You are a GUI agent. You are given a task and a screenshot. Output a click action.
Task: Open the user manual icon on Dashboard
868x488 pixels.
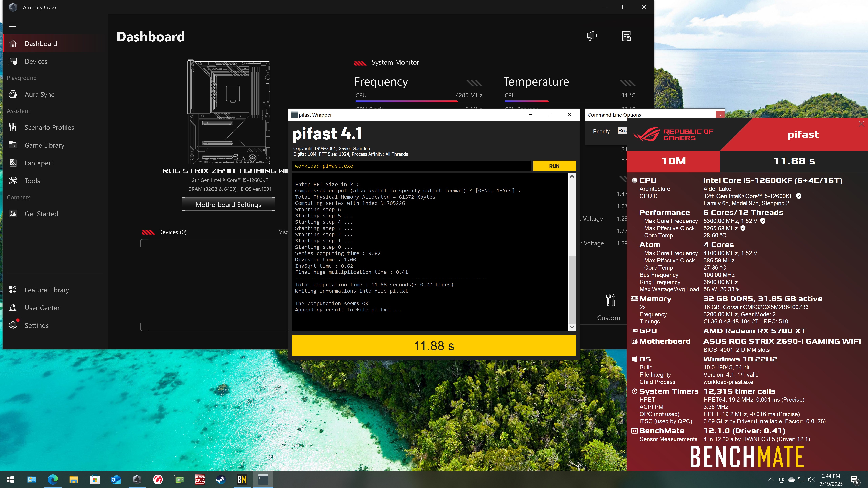click(x=626, y=36)
